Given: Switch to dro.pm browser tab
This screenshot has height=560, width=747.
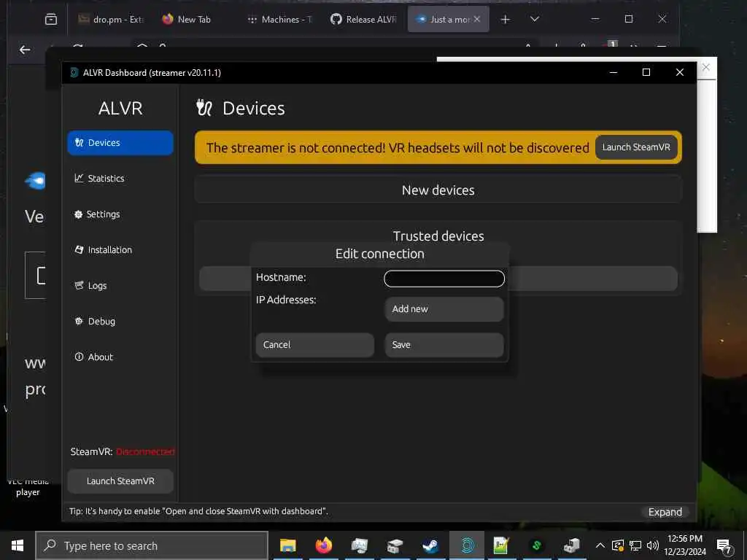Looking at the screenshot, I should click(111, 19).
